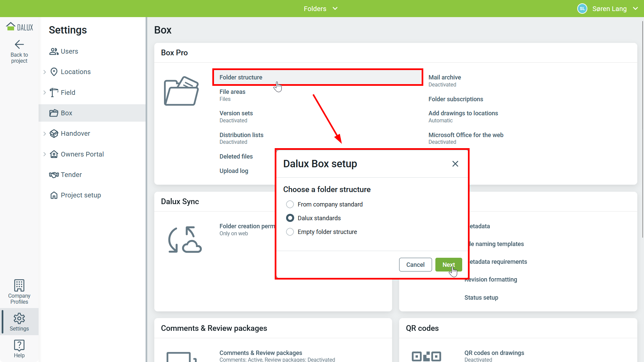Screen dimensions: 644x362
Task: Open Company Profiles building icon
Action: [x=19, y=286]
